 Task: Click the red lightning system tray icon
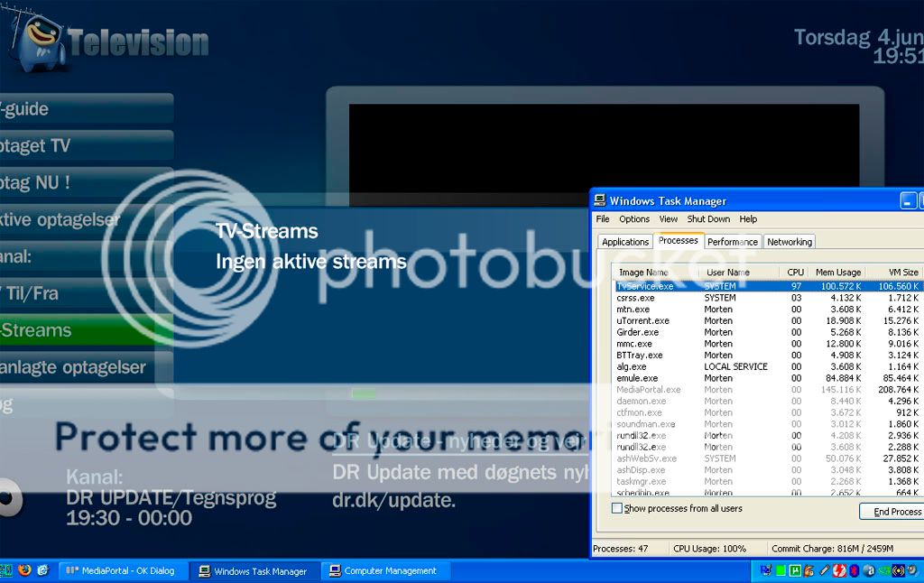[838, 570]
